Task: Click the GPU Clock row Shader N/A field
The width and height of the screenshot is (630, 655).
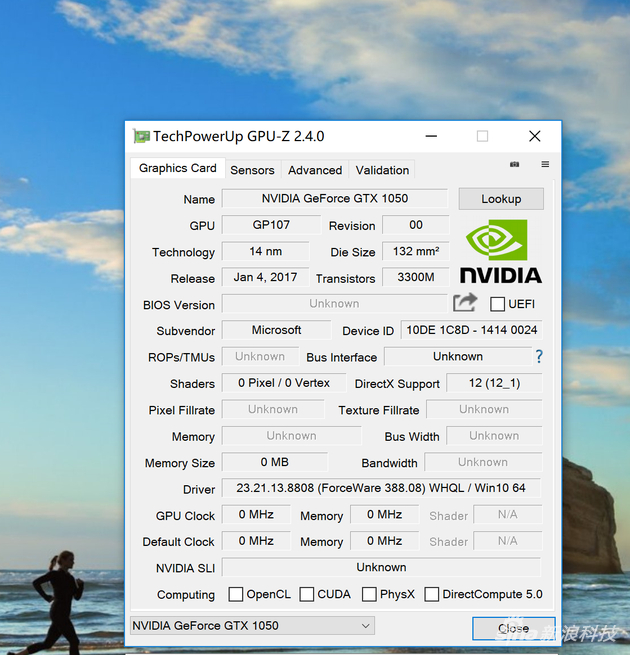Action: click(508, 514)
